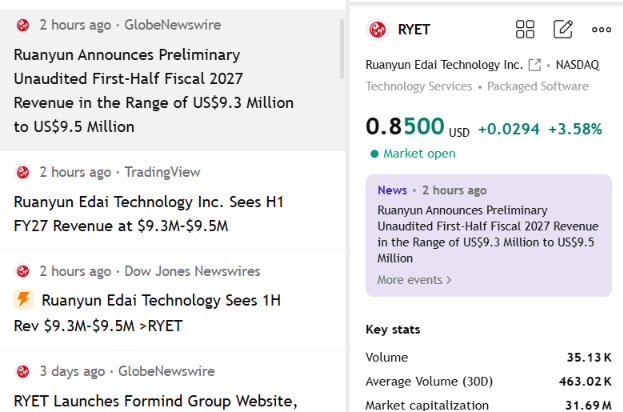Image resolution: width=623 pixels, height=412 pixels.
Task: Click the '2 hours ago · TradingView' source line
Action: (x=120, y=172)
